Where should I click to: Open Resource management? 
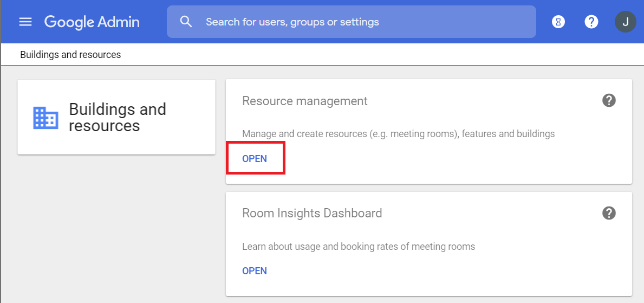[x=255, y=159]
